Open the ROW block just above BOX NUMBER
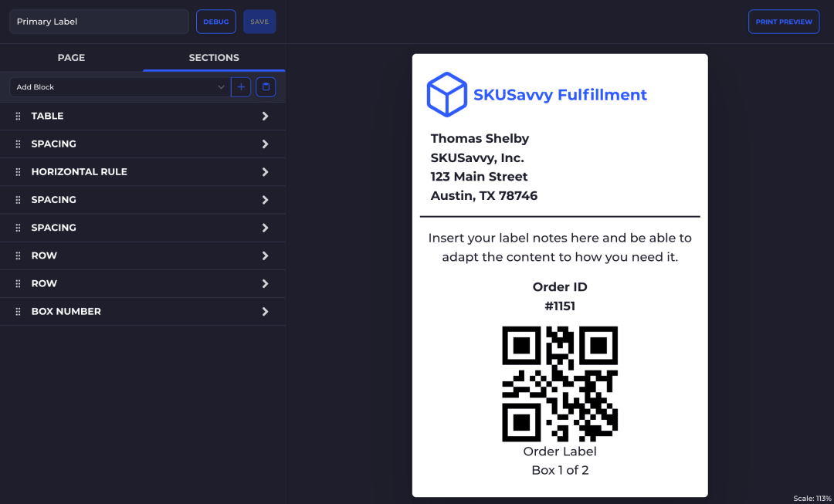 click(x=143, y=284)
